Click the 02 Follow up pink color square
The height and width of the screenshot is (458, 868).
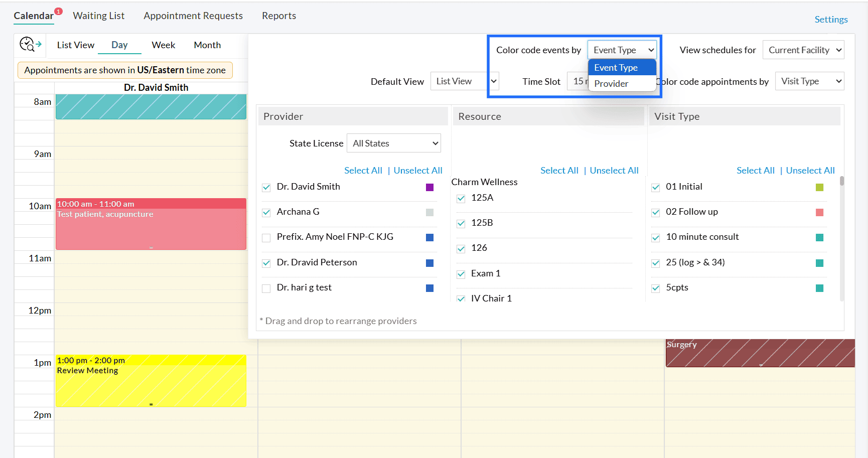[x=819, y=212]
